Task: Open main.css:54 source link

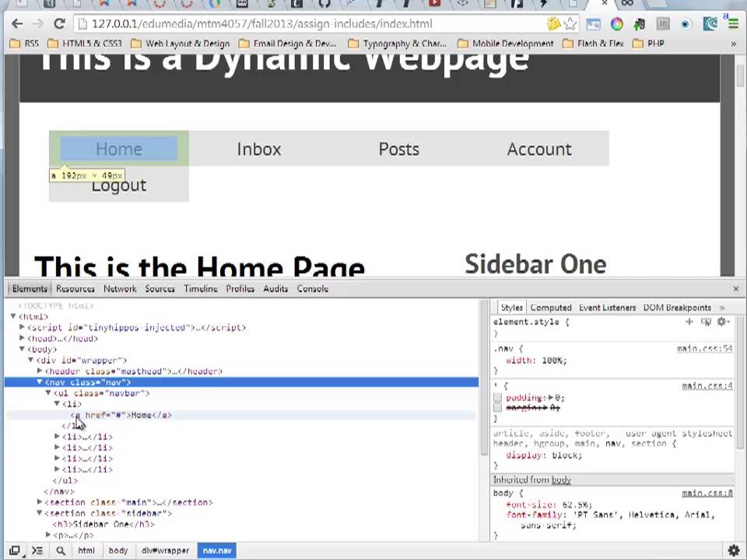Action: point(705,348)
